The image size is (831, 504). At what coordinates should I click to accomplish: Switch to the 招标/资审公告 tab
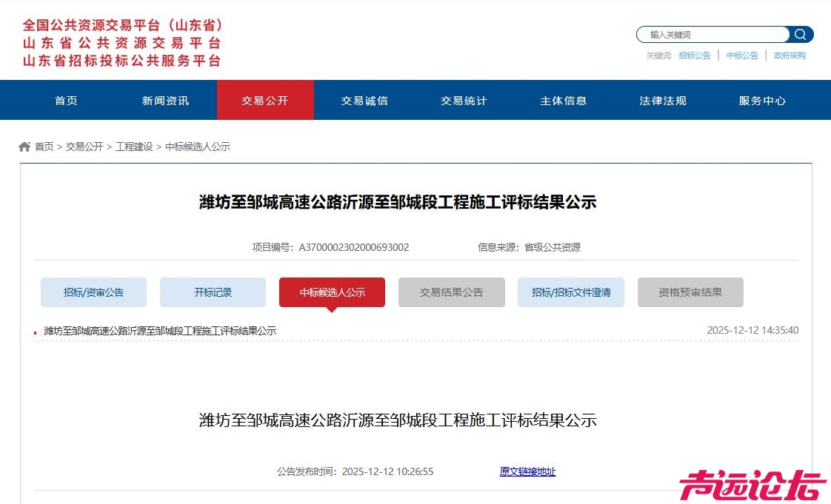[93, 292]
